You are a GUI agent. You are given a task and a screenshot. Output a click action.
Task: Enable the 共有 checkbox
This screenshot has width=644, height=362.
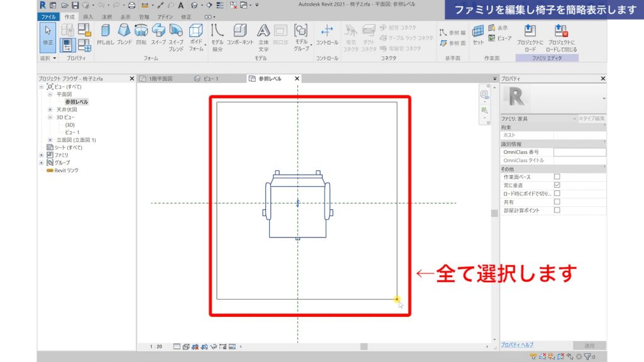(557, 200)
